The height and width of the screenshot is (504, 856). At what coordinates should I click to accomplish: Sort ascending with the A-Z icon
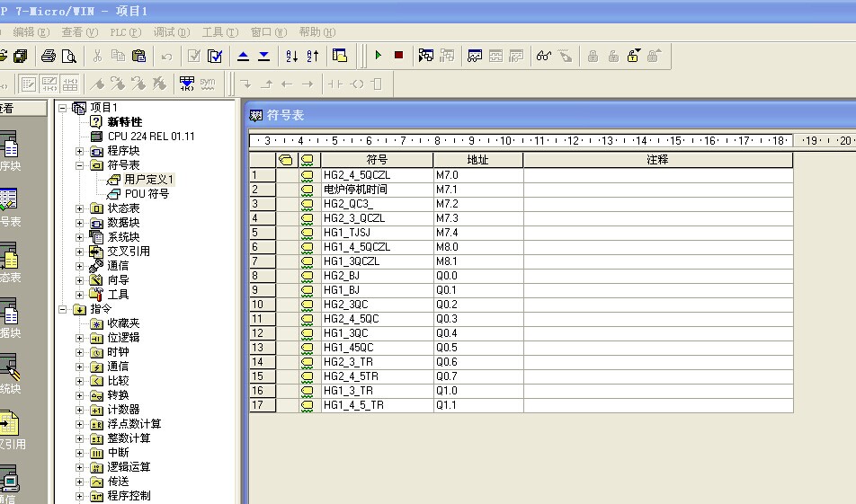pyautogui.click(x=291, y=56)
